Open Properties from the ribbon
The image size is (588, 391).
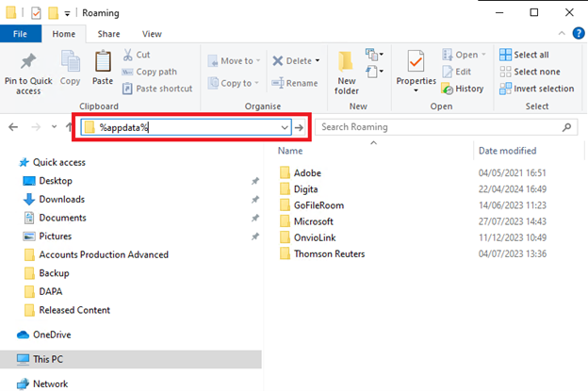(x=416, y=64)
